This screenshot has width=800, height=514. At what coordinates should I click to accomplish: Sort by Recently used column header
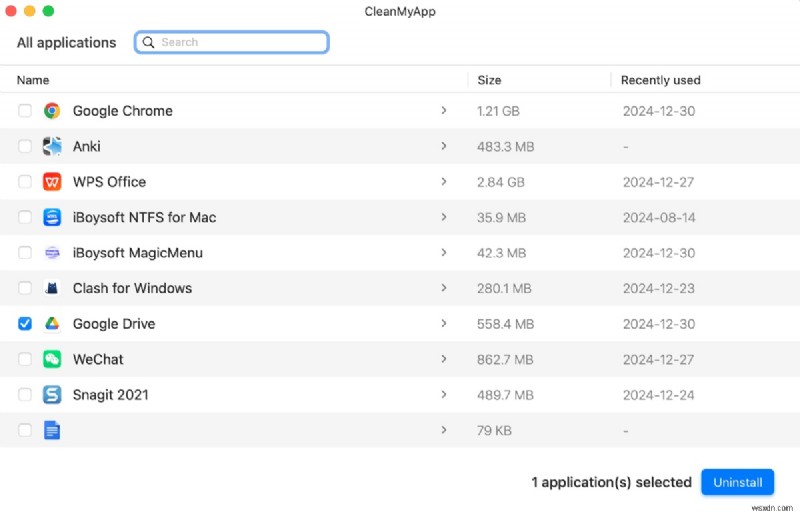(x=660, y=80)
